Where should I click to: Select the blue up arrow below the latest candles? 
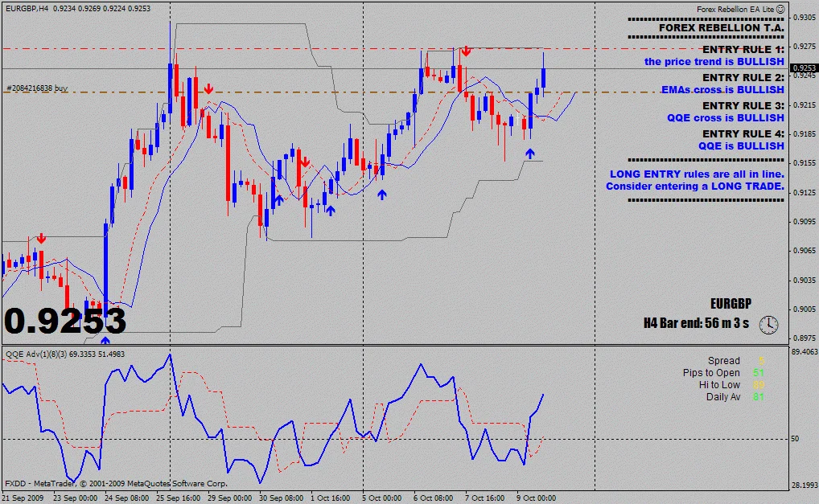click(x=530, y=154)
